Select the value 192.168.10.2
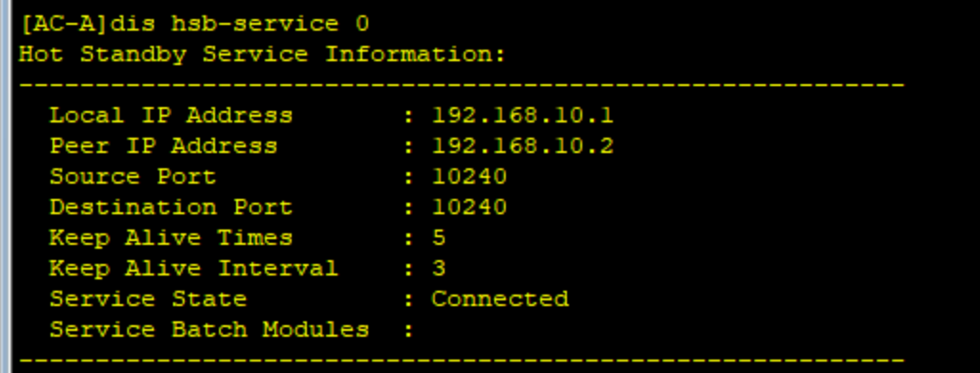The image size is (980, 373). click(x=522, y=146)
